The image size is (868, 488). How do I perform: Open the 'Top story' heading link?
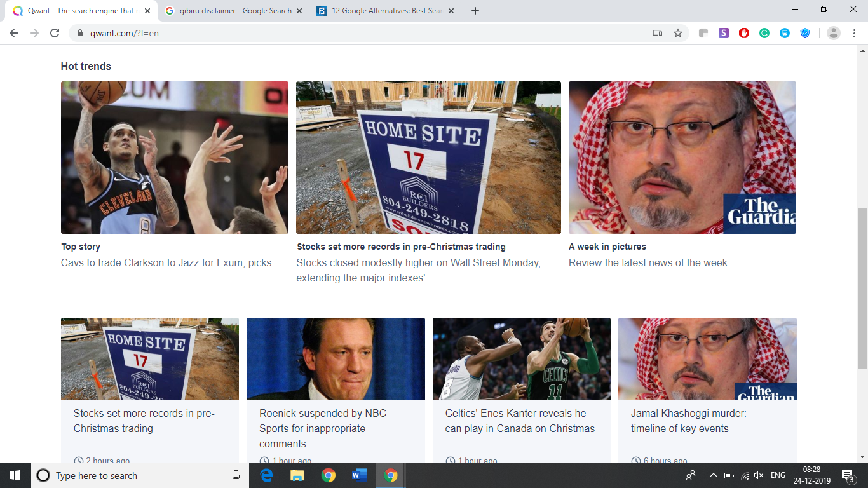(x=81, y=247)
